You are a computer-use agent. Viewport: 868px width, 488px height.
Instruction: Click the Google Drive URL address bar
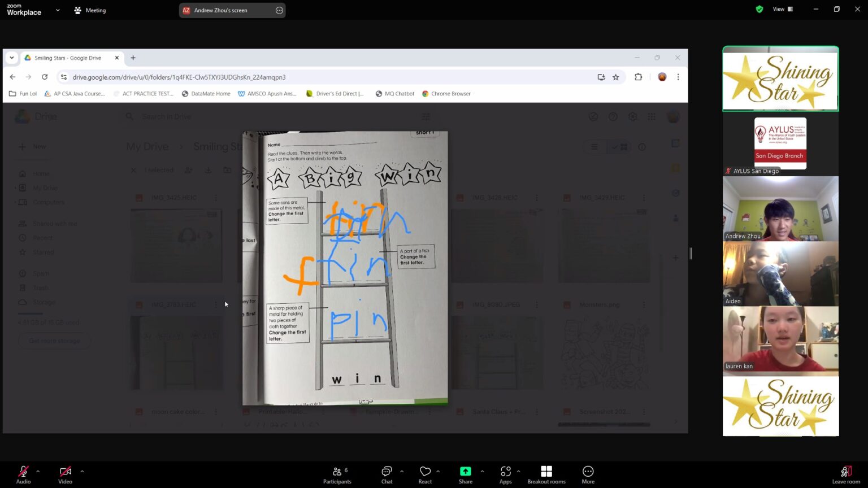point(328,77)
